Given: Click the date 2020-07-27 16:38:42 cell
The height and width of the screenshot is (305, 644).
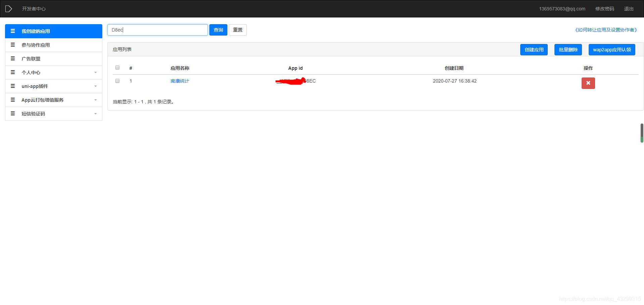Looking at the screenshot, I should [454, 81].
